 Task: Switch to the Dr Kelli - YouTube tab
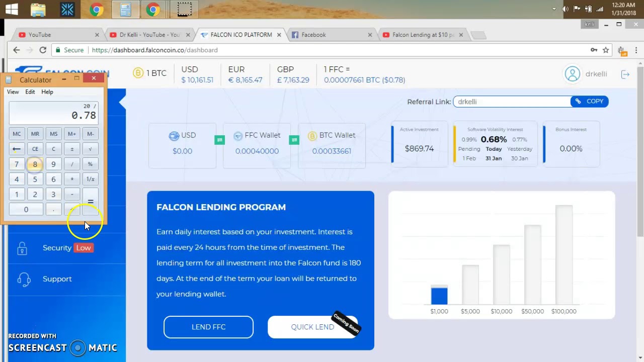coord(149,35)
